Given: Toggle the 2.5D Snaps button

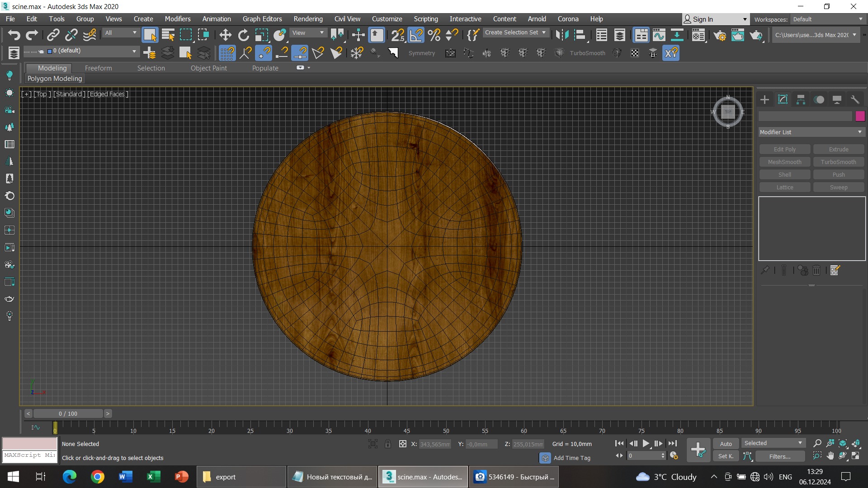Looking at the screenshot, I should click(398, 35).
